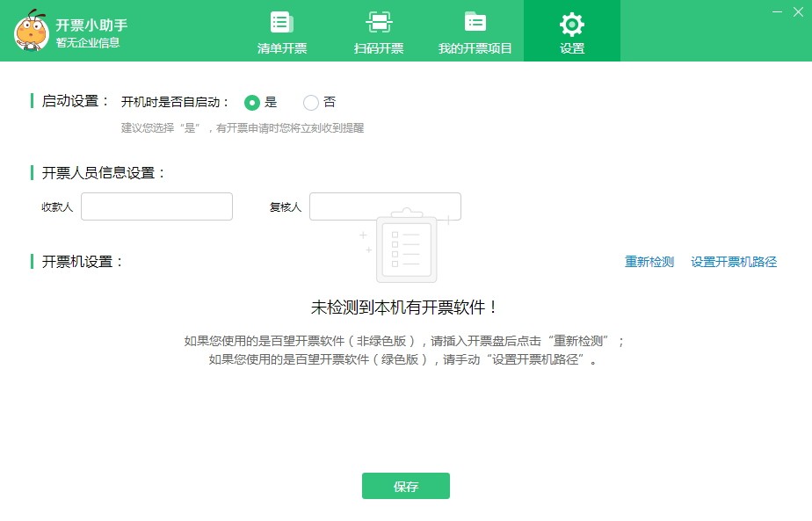Select 是 for auto-start on boot

[x=251, y=103]
